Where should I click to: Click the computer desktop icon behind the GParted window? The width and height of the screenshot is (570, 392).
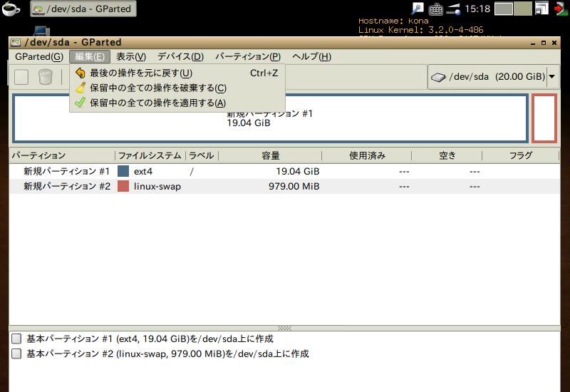(41, 31)
